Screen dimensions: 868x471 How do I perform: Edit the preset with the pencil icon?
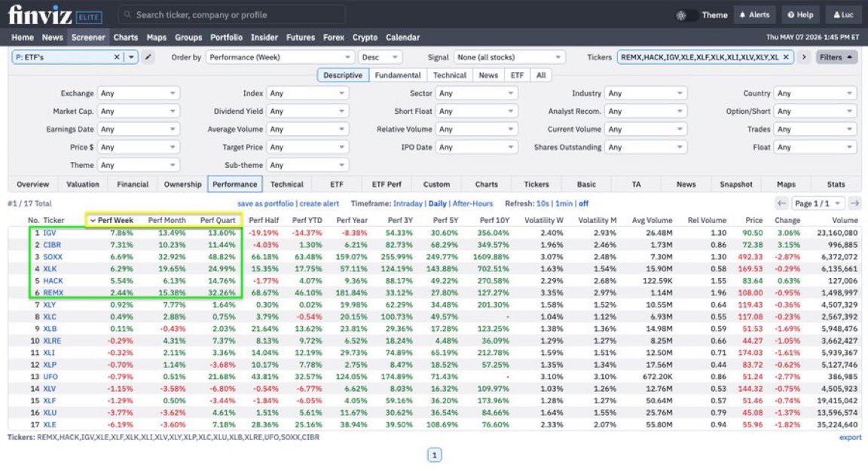click(148, 57)
